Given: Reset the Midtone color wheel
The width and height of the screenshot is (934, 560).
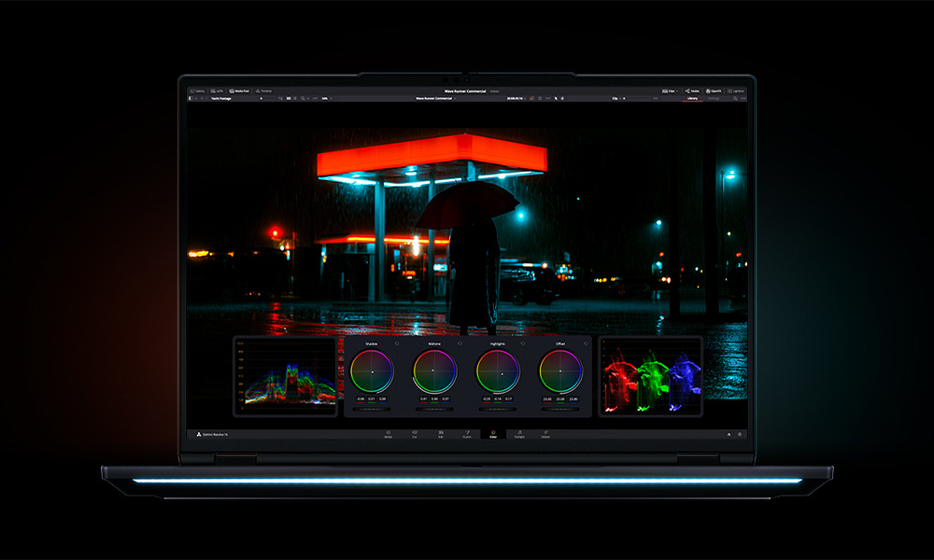Looking at the screenshot, I should pyautogui.click(x=460, y=343).
